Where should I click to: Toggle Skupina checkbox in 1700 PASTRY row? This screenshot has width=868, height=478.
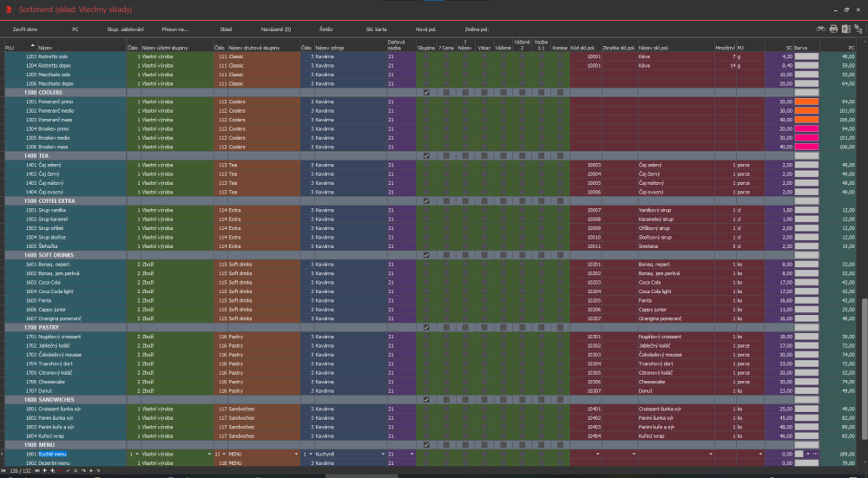pos(426,327)
